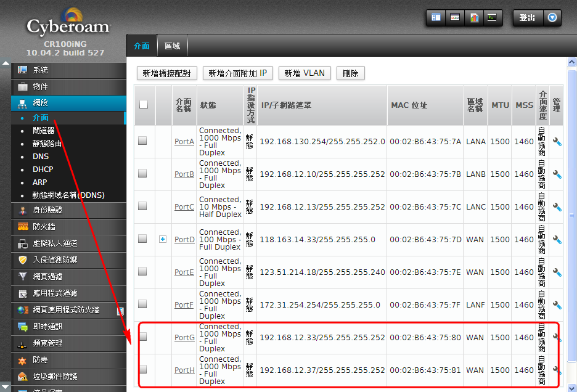Check the PortG row checkbox
This screenshot has width=577, height=392.
click(x=143, y=337)
